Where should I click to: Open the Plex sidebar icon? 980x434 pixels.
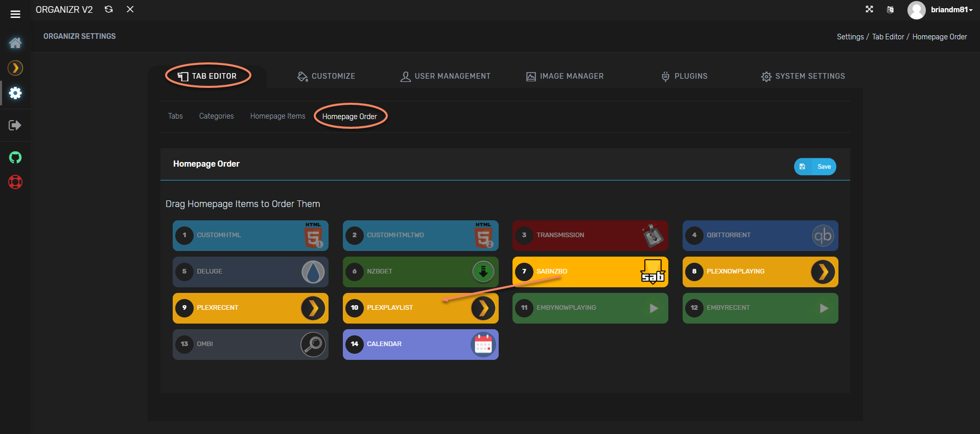click(x=15, y=68)
